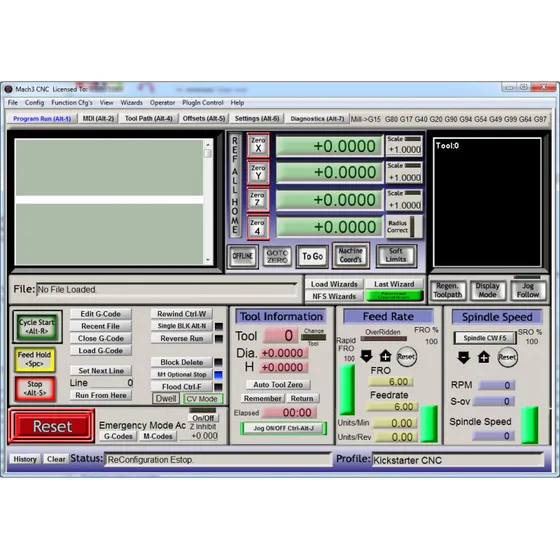Click Rewind Ctrl-W button
Viewport: 560px width, 560px height.
click(x=182, y=314)
